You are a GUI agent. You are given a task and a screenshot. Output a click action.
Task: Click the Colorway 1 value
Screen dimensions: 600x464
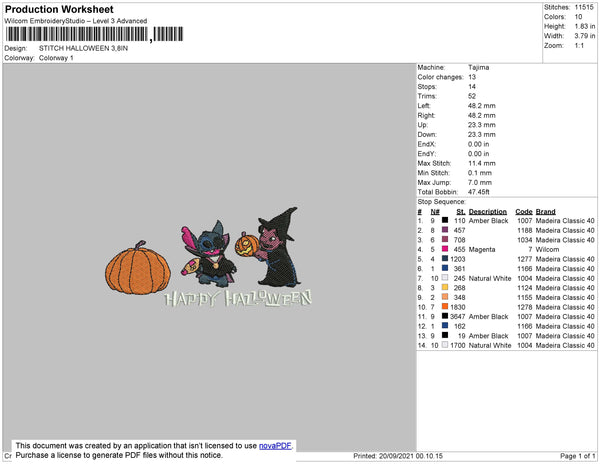pos(56,58)
